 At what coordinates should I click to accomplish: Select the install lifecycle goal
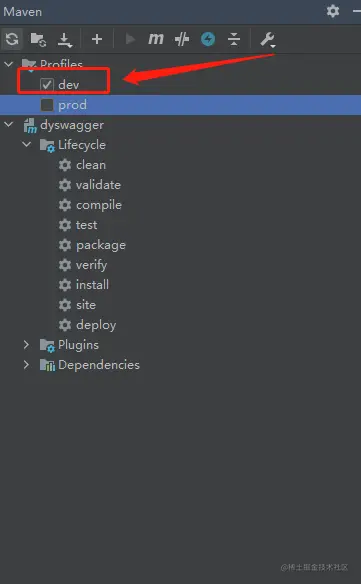coord(92,285)
